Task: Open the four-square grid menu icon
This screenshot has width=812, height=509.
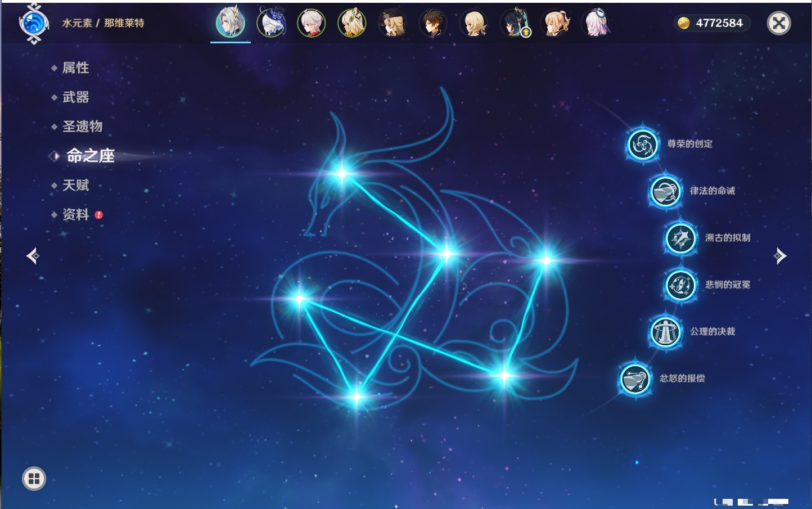Action: coord(34,479)
